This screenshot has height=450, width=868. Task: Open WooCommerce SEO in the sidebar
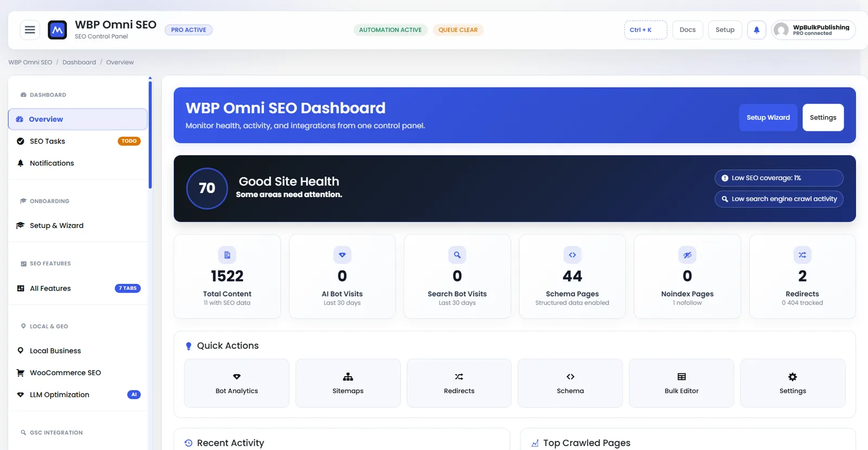coord(78,373)
